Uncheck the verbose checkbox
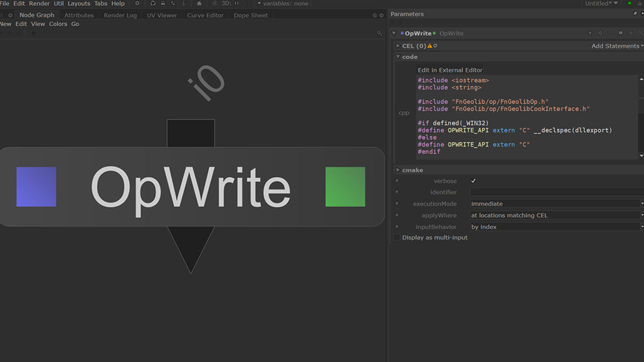This screenshot has height=362, width=644. pos(473,181)
